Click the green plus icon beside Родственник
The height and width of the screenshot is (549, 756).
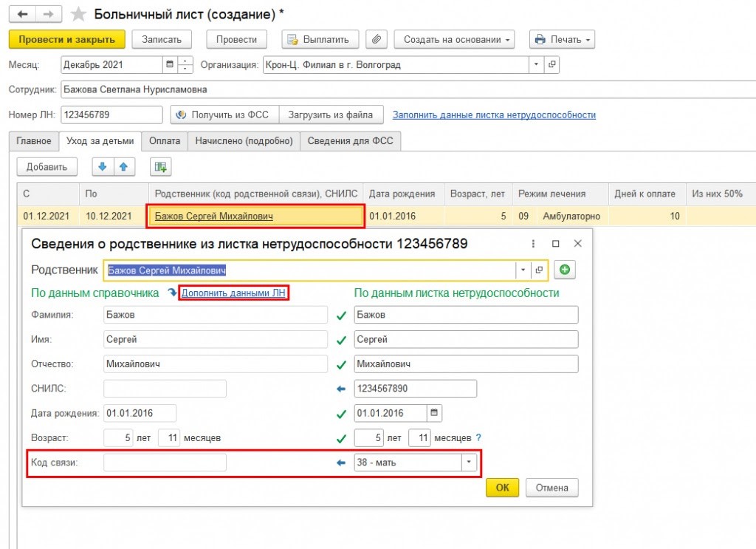pyautogui.click(x=566, y=270)
